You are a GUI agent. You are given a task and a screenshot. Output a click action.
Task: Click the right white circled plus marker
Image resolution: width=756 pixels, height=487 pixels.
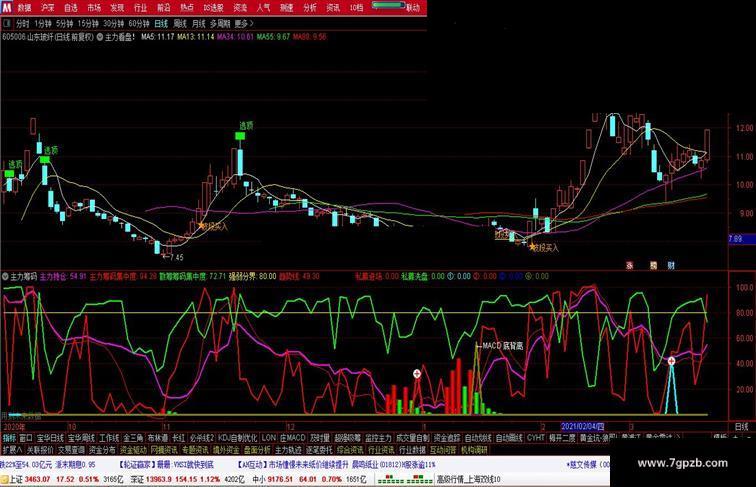(x=672, y=361)
